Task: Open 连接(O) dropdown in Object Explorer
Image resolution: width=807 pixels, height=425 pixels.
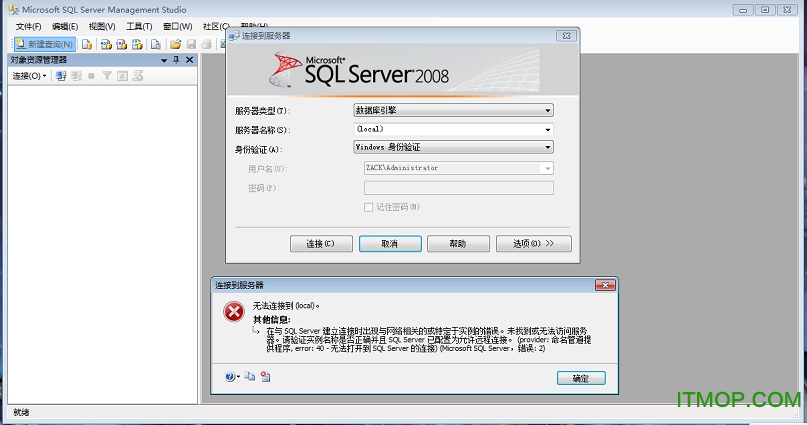Action: (x=29, y=76)
